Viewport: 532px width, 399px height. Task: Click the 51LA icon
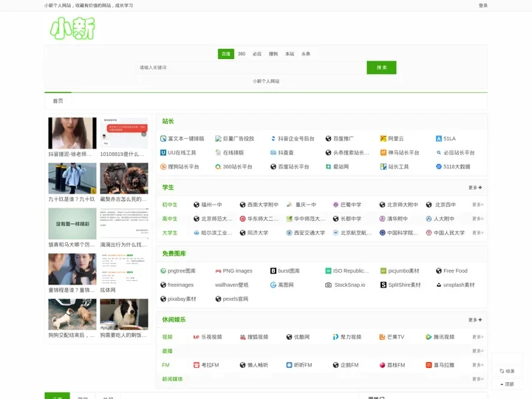pyautogui.click(x=438, y=138)
